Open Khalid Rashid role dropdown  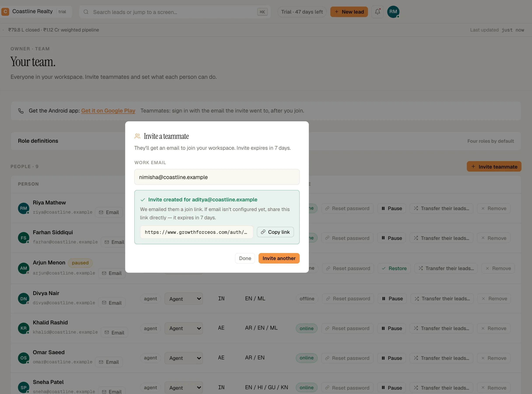(x=184, y=328)
